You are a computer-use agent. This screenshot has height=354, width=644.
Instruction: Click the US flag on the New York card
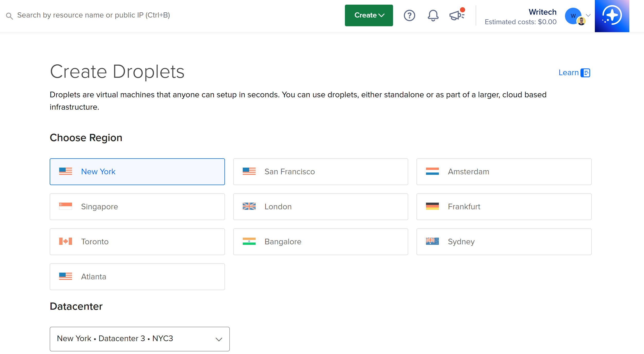click(x=65, y=171)
